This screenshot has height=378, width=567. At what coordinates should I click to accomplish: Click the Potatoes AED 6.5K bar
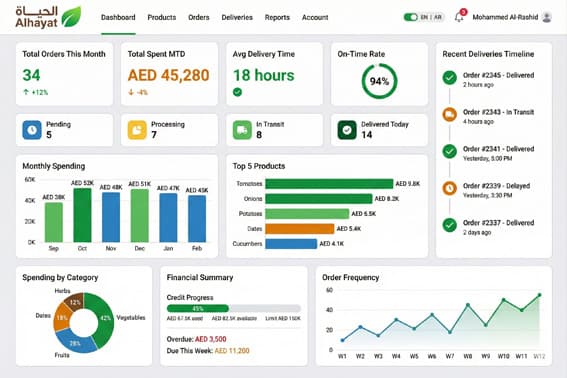[x=307, y=214]
